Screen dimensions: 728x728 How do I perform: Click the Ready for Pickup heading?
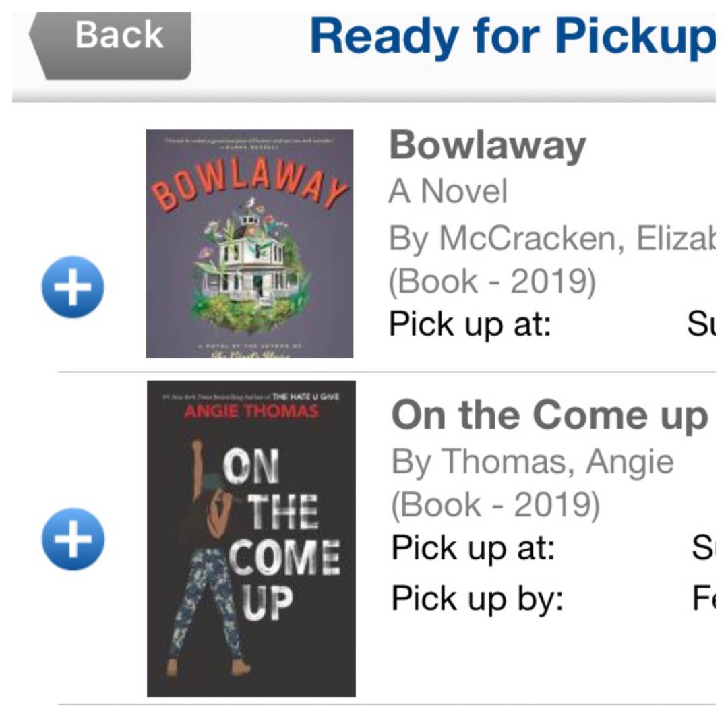[x=511, y=37]
